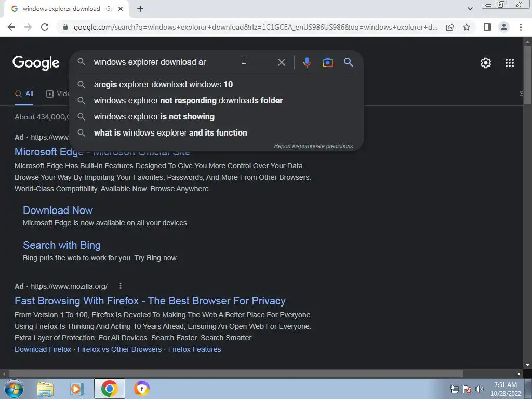
Task: Share this page icon in address bar
Action: pos(450,27)
